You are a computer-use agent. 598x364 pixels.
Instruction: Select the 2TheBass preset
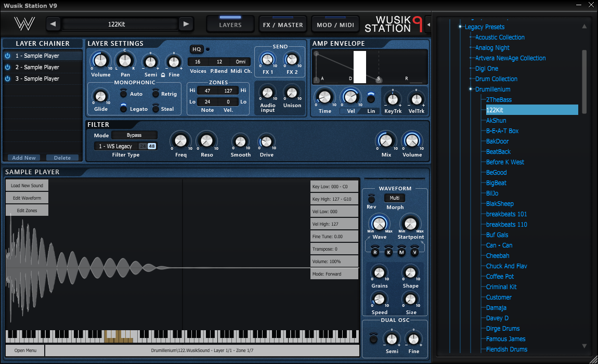pyautogui.click(x=499, y=100)
